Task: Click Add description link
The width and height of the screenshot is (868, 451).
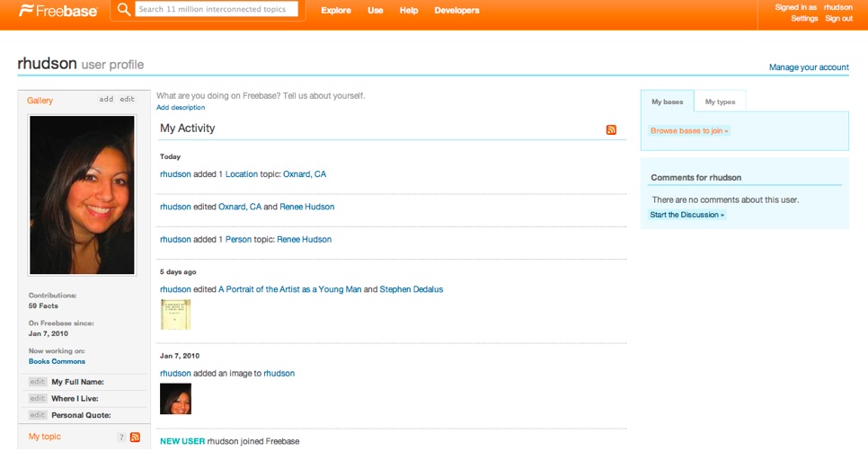Action: coord(181,107)
